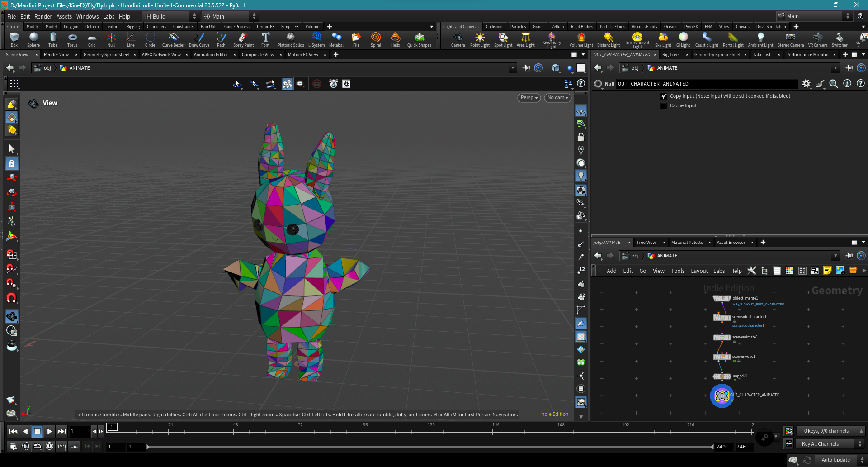Click the Font shelf tool
Image resolution: width=868 pixels, height=467 pixels.
point(265,40)
